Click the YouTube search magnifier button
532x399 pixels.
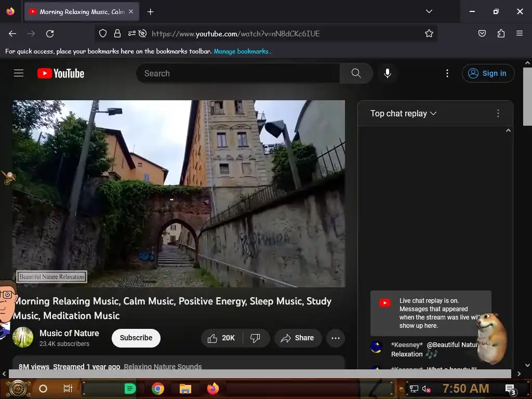point(356,73)
